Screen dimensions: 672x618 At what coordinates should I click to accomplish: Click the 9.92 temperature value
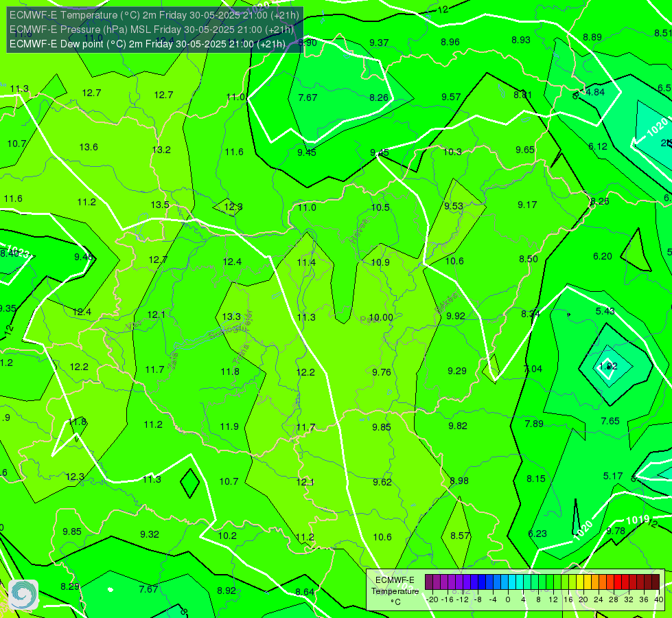456,316
